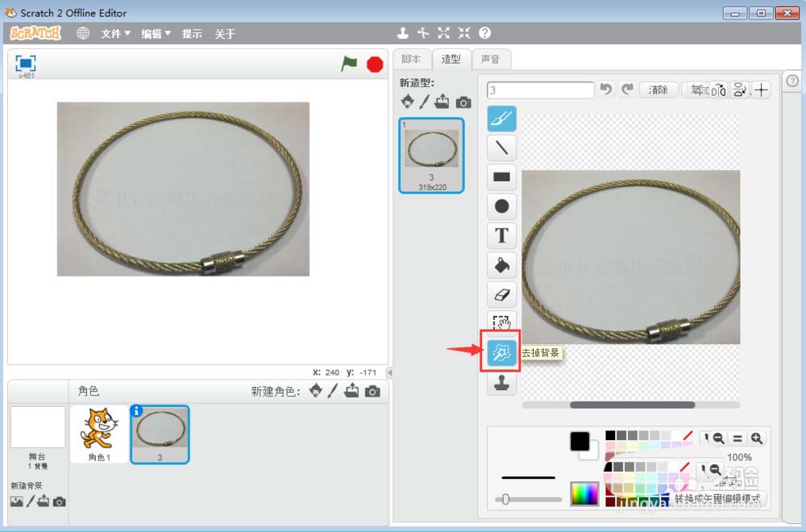Select the Eraser tool

(501, 294)
